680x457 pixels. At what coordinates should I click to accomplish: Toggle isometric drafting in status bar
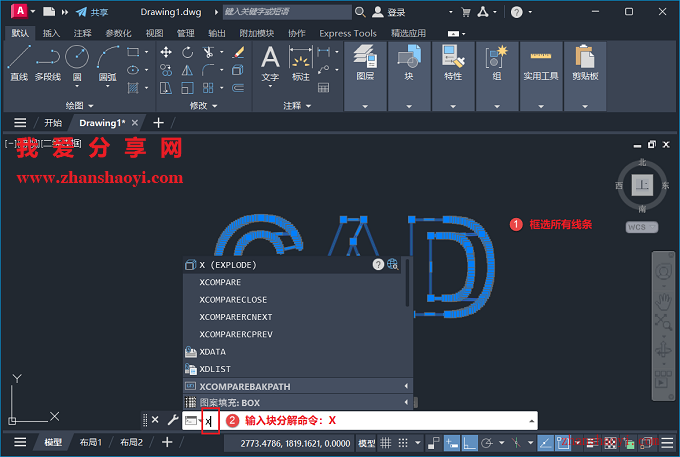tap(516, 443)
